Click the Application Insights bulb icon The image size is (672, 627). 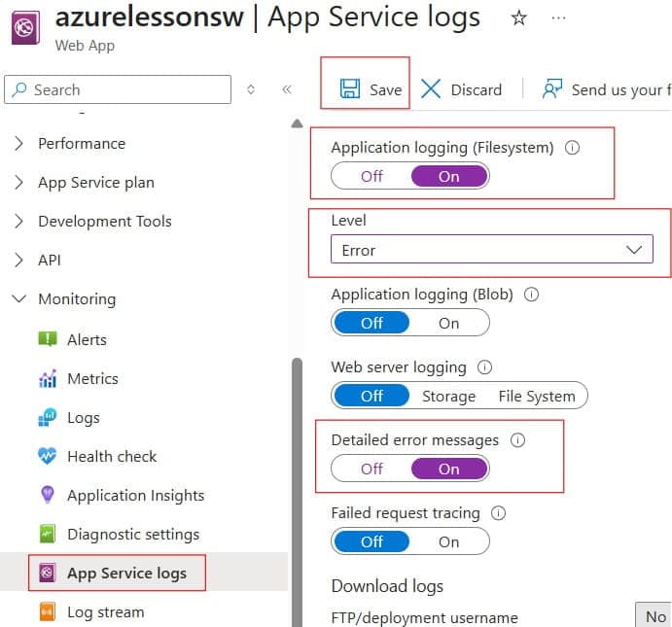click(x=47, y=495)
